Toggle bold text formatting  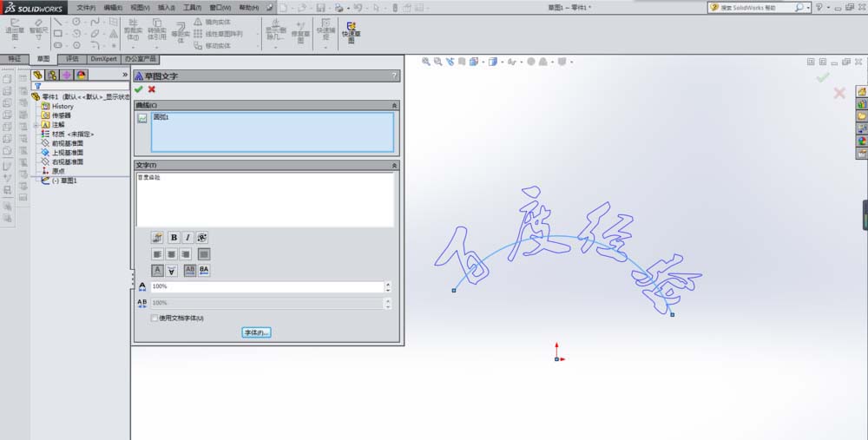[x=174, y=238]
